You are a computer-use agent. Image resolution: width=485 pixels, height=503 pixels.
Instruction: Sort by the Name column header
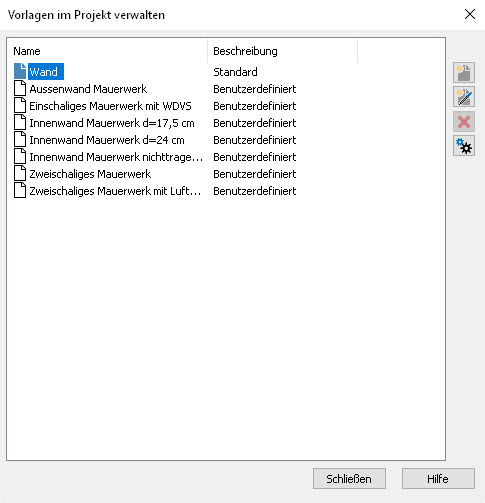coord(107,51)
